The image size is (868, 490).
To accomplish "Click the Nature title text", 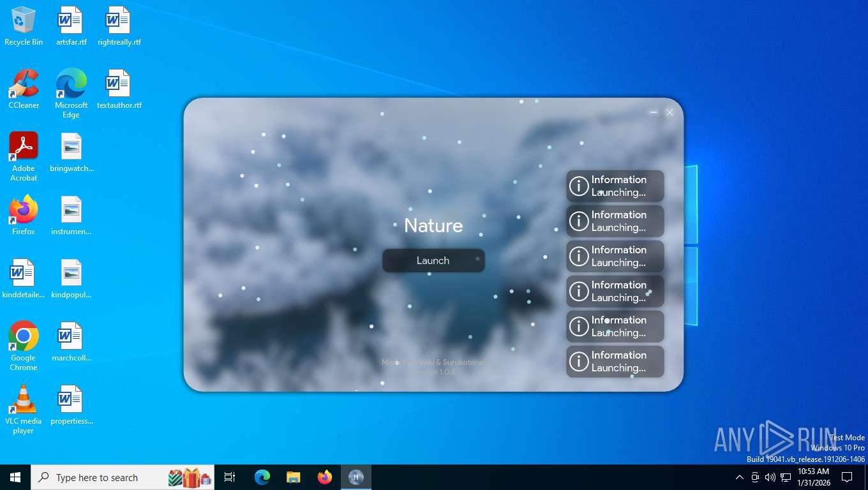I will tap(433, 225).
